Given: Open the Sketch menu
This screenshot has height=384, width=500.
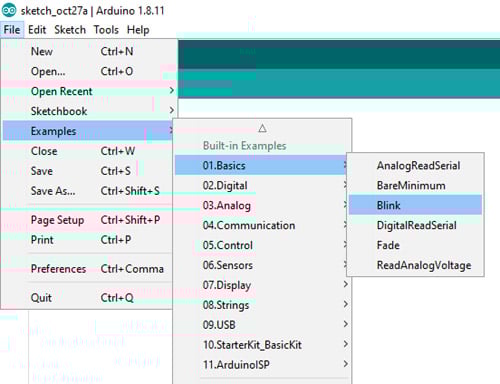Looking at the screenshot, I should 70,30.
